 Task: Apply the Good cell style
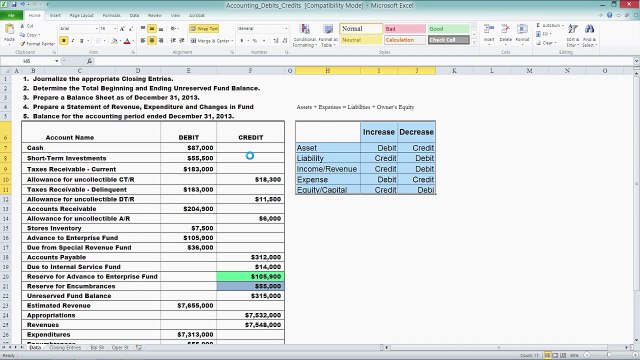(x=449, y=29)
